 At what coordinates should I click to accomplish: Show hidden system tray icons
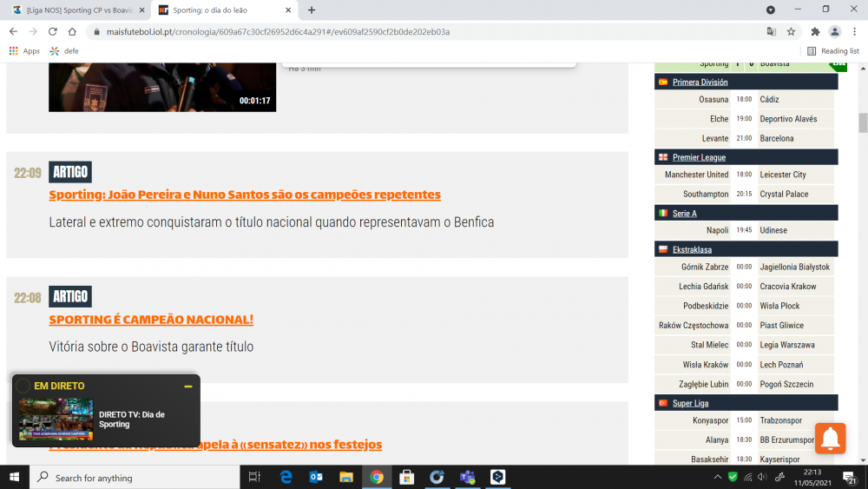(718, 477)
